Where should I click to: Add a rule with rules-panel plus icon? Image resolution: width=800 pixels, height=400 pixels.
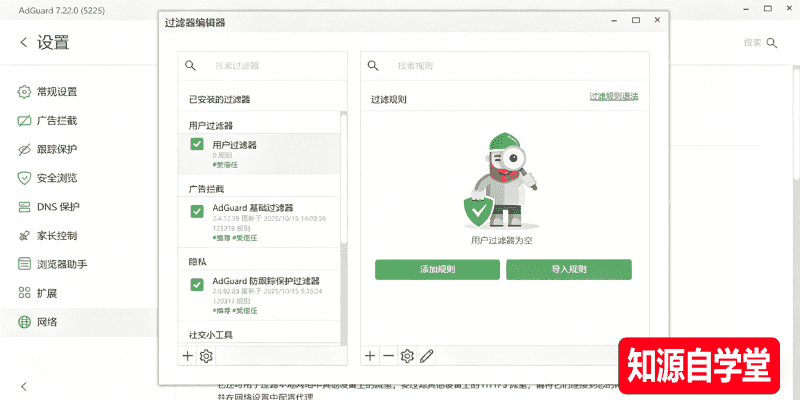[370, 356]
